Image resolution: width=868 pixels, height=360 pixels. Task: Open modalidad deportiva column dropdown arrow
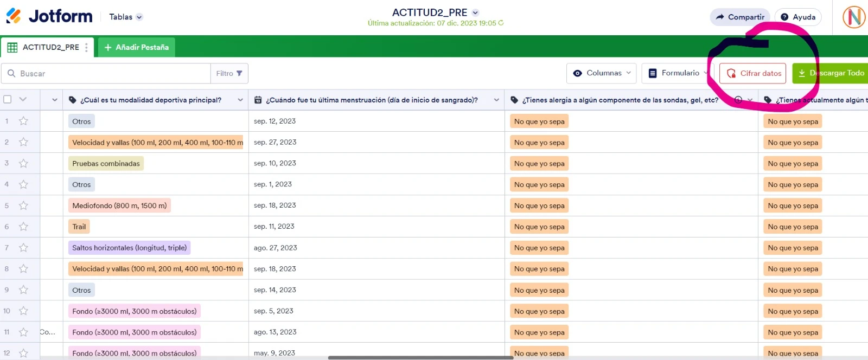240,100
